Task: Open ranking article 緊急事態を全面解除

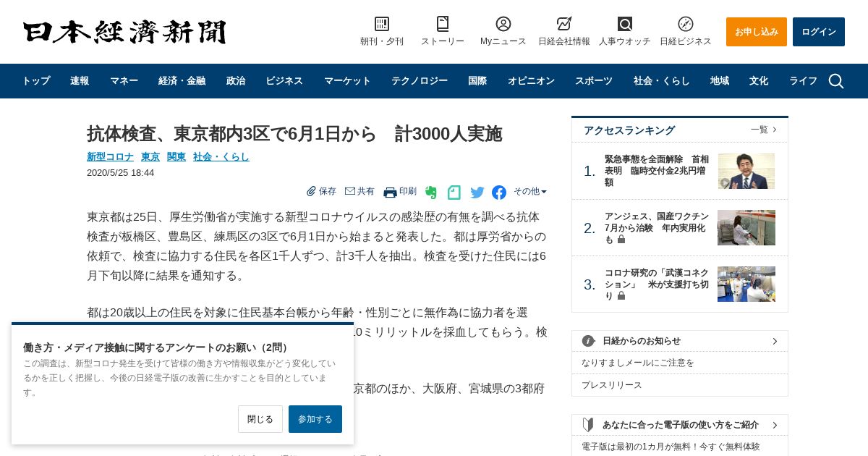Action: point(657,171)
